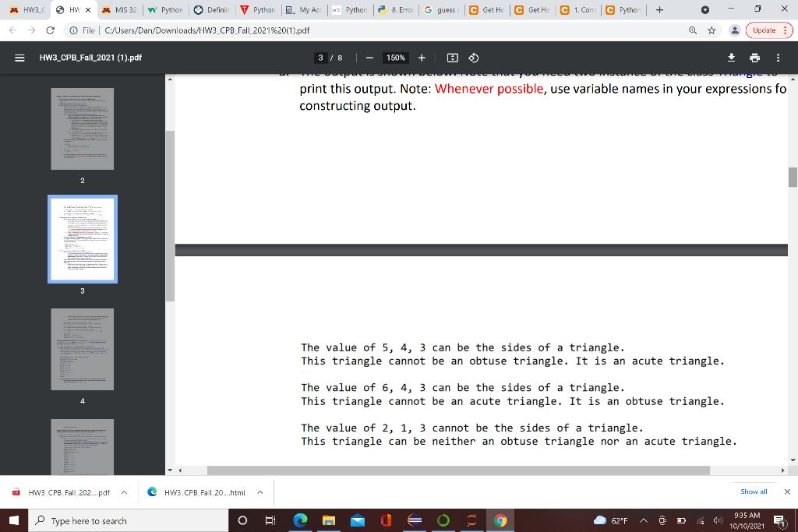Toggle fit-to-page view
Viewport: 798px width, 532px height.
(453, 57)
